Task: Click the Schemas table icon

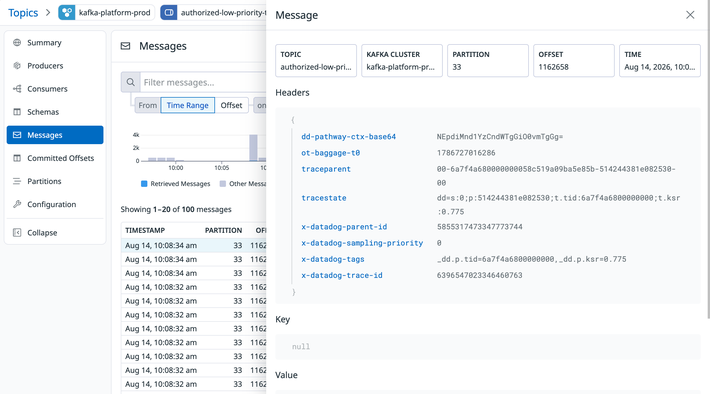Action: (x=17, y=112)
